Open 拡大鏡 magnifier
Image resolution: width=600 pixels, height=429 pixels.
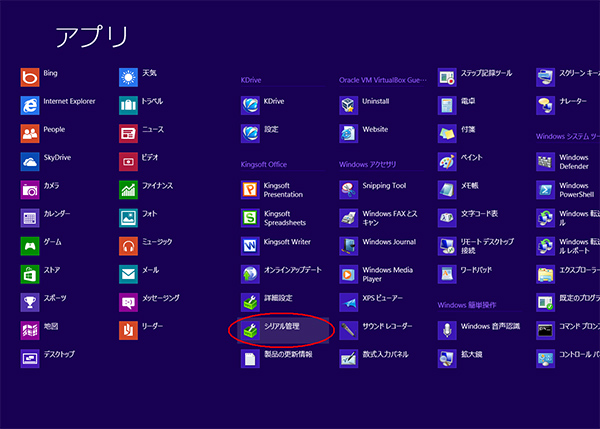(447, 359)
